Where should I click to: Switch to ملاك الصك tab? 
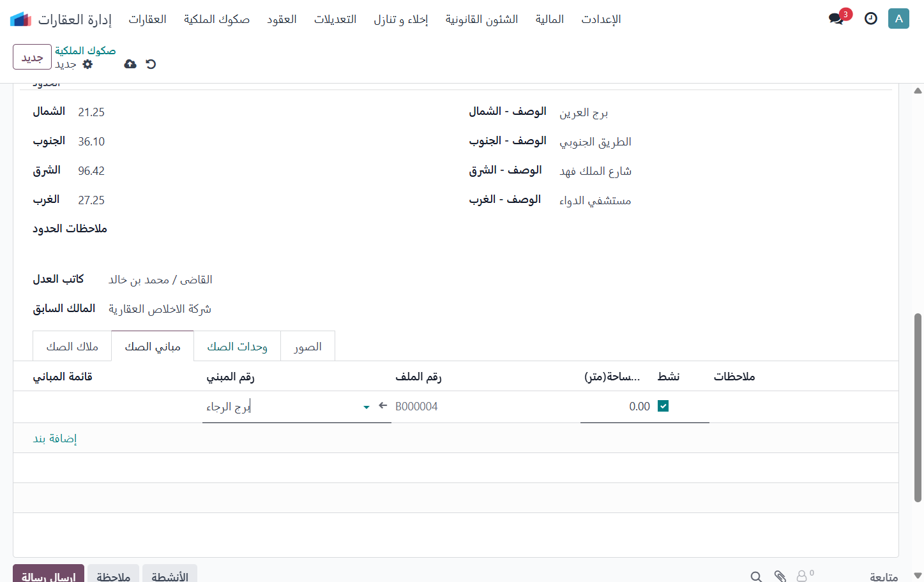[x=72, y=346]
